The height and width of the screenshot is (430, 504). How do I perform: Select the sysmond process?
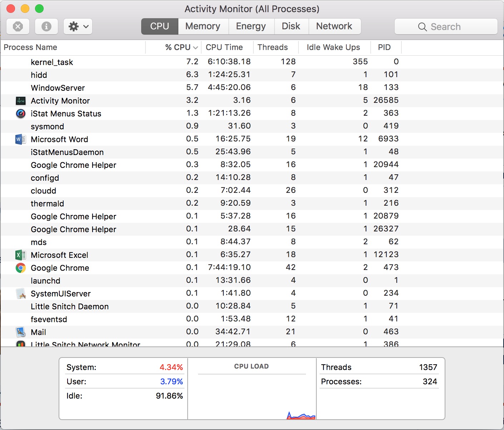click(x=252, y=126)
